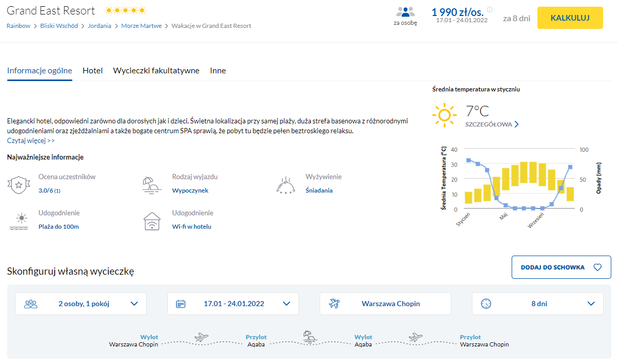Click the calendar icon in date selector

point(181,304)
